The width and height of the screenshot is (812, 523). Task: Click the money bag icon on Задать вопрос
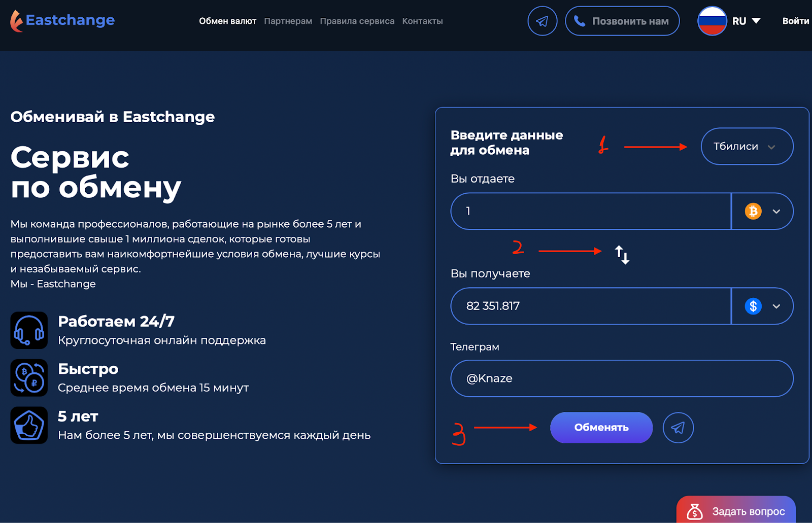[695, 512]
